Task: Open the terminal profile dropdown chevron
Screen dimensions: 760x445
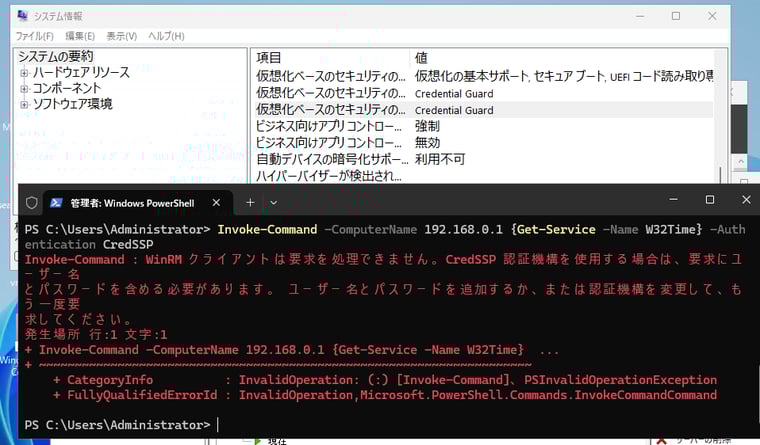Action: pos(273,203)
